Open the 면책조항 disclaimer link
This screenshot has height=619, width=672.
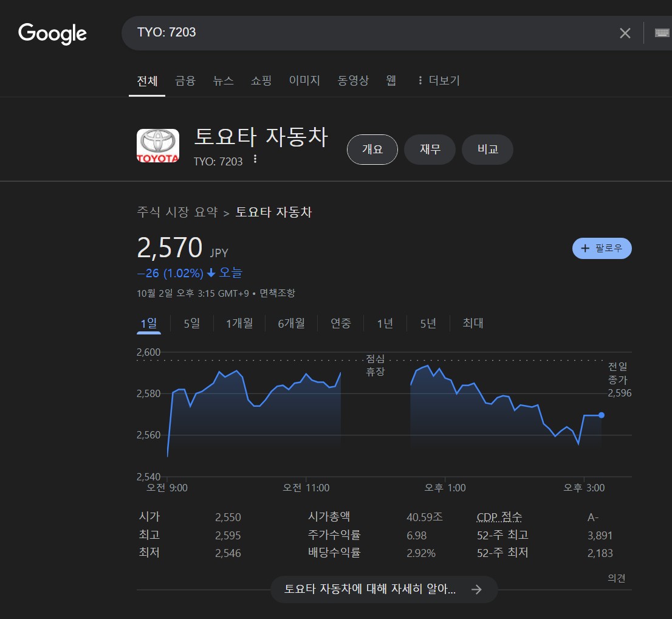pos(277,293)
